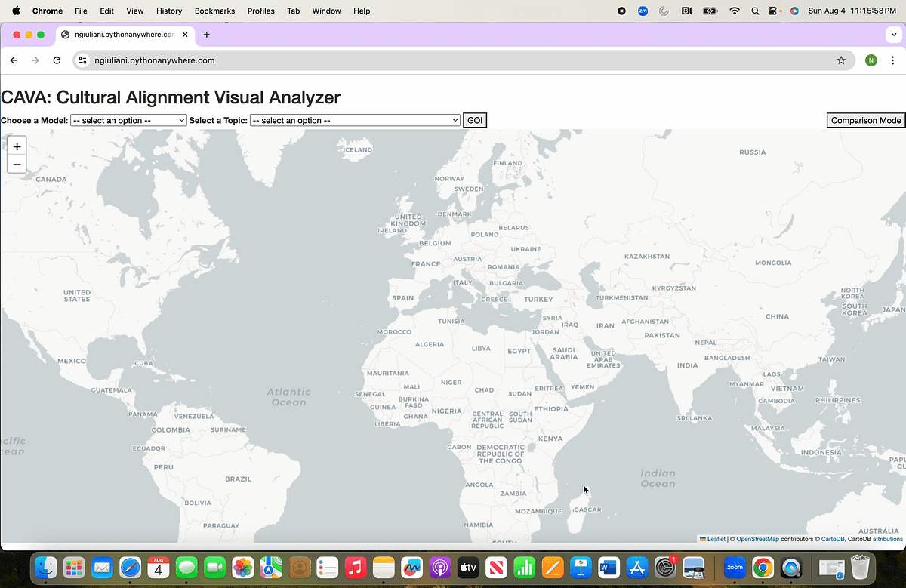Image resolution: width=906 pixels, height=588 pixels.
Task: Open Zoom from the dock
Action: [x=735, y=567]
